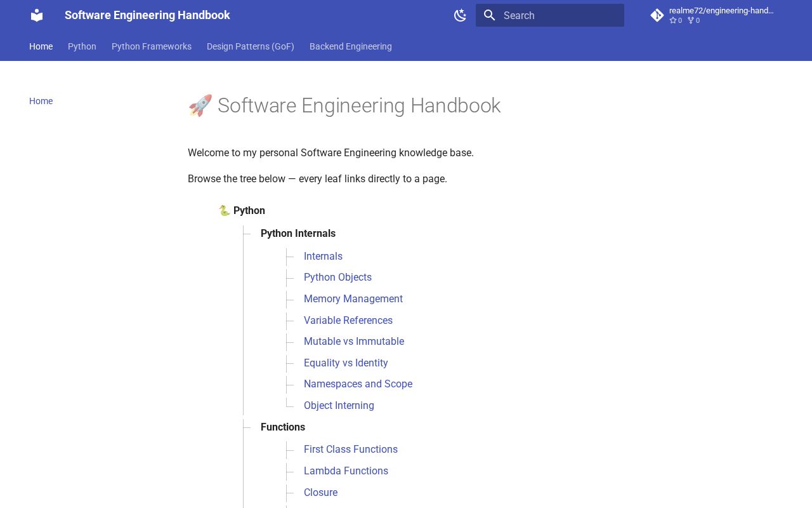Click the Python Internals tree heading

coord(298,234)
